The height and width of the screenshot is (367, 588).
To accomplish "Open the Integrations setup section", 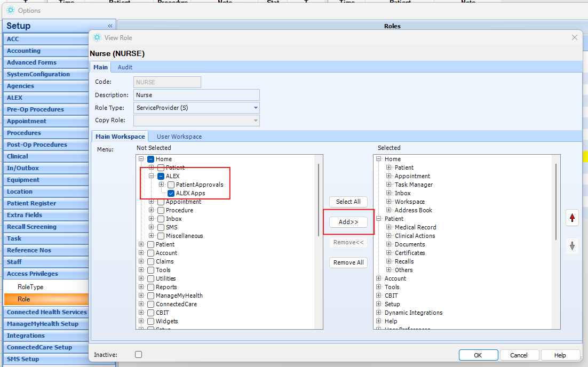I will point(46,336).
